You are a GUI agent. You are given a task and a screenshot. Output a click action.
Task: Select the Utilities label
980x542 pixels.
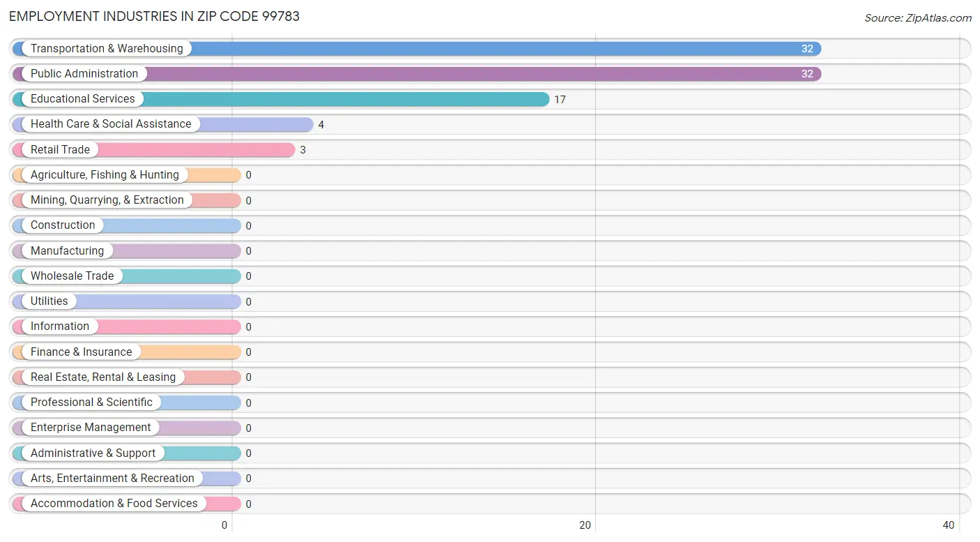click(x=49, y=301)
